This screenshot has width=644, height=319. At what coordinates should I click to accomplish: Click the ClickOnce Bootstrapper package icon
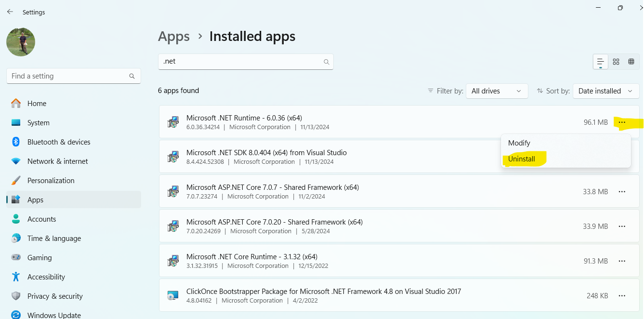click(172, 296)
